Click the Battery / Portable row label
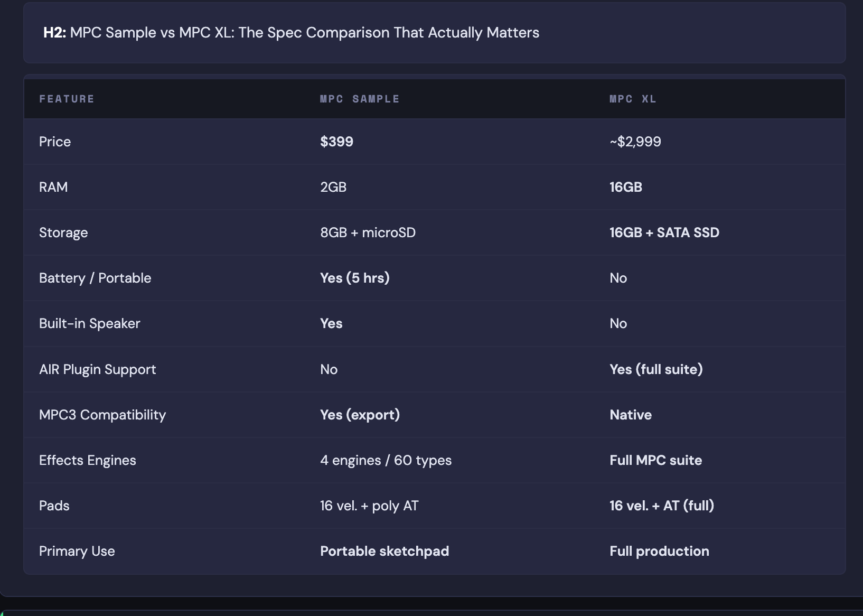This screenshot has width=863, height=616. point(95,278)
